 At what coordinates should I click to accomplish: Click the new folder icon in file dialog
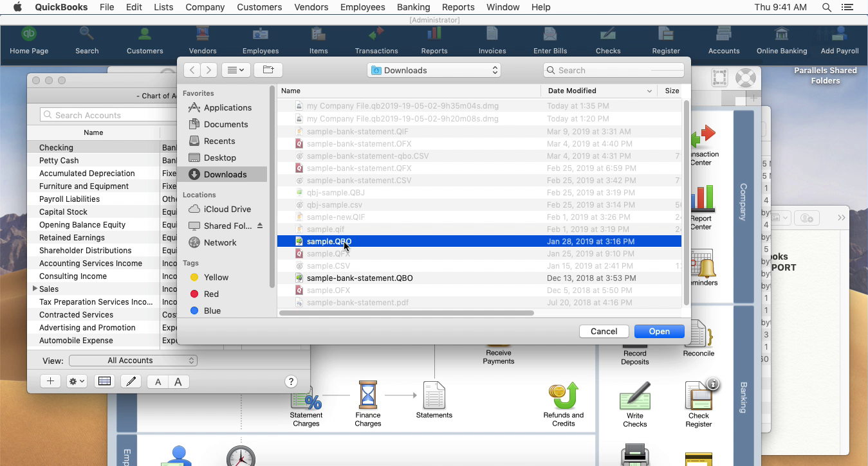click(268, 70)
